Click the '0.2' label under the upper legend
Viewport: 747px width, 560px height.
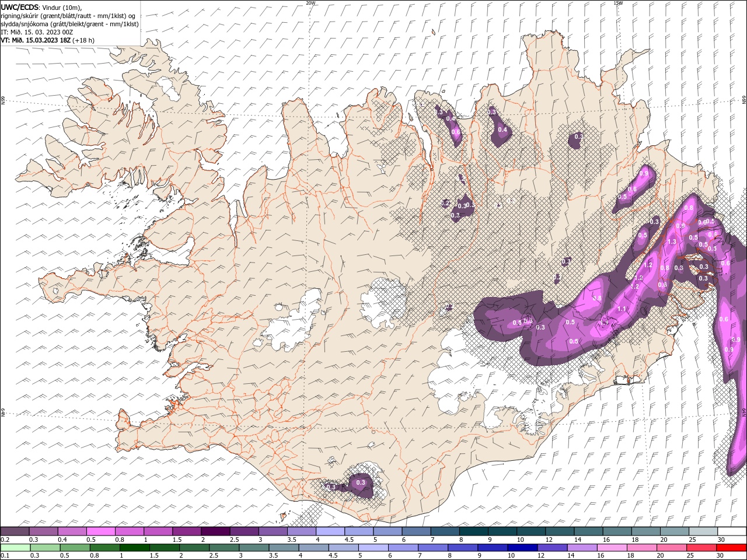click(5, 540)
